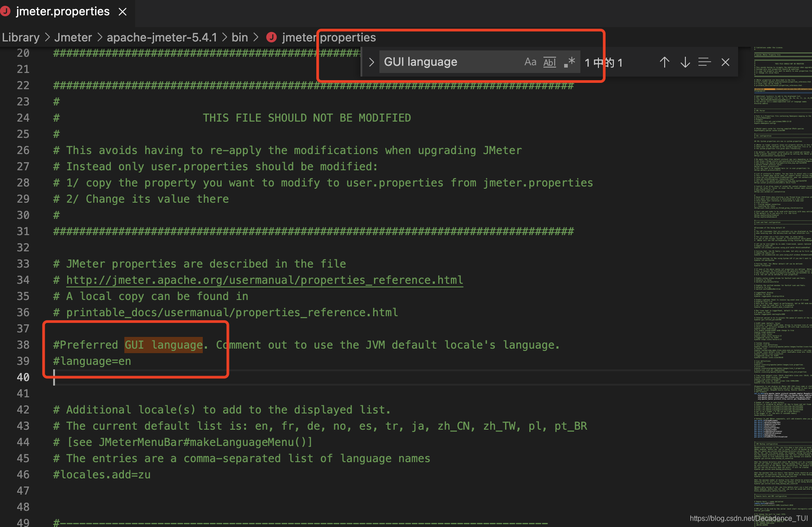Viewport: 812px width, 527px height.
Task: Click the '#language=en' line text
Action: click(x=92, y=361)
